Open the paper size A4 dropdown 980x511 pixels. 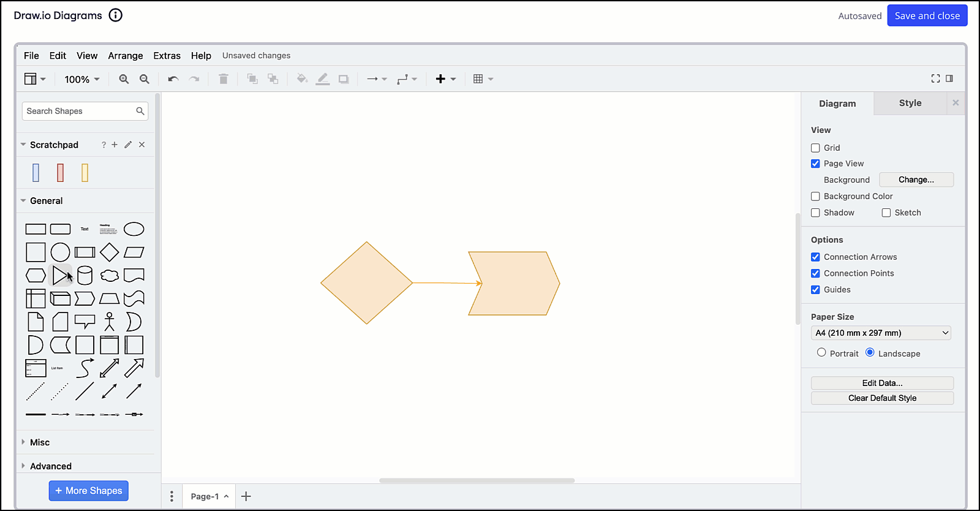[881, 333]
